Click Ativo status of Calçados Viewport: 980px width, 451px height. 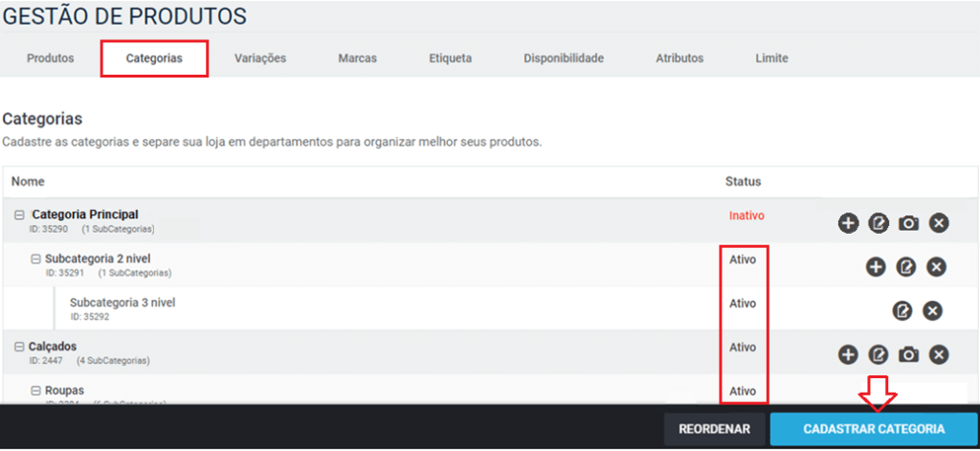click(x=743, y=348)
